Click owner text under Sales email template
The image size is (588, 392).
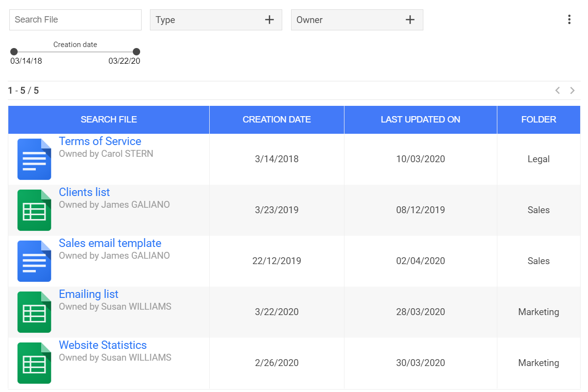[114, 256]
